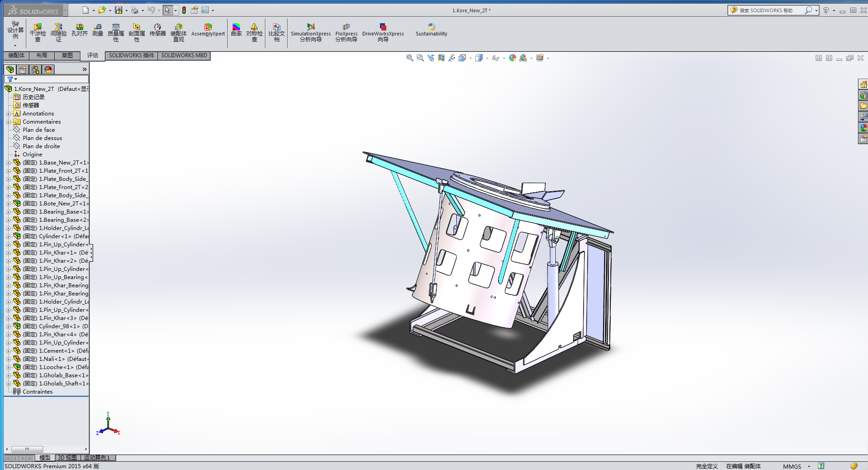Expand the Annotations tree node
The width and height of the screenshot is (868, 470).
tap(8, 114)
